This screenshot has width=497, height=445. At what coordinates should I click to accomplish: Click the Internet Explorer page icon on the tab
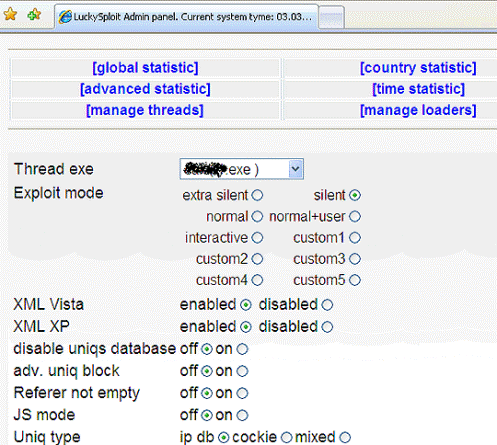65,17
